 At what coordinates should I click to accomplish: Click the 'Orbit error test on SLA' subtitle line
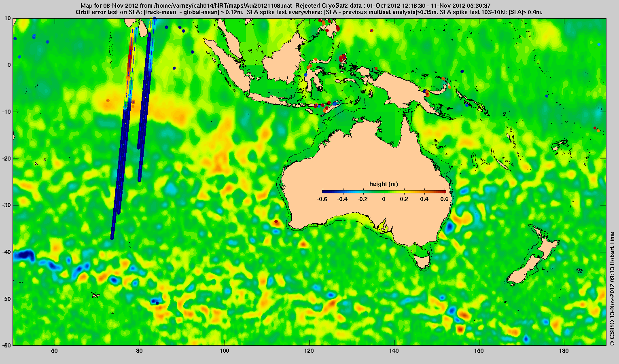pos(309,13)
